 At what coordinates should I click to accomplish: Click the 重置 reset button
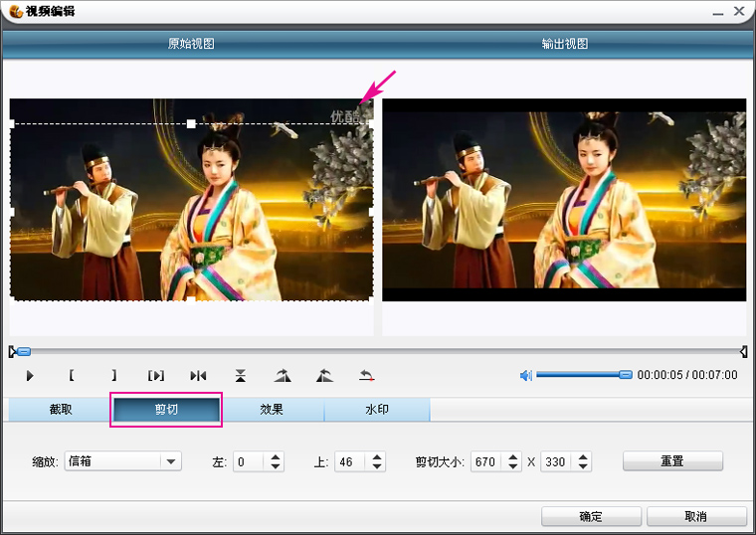tap(672, 461)
